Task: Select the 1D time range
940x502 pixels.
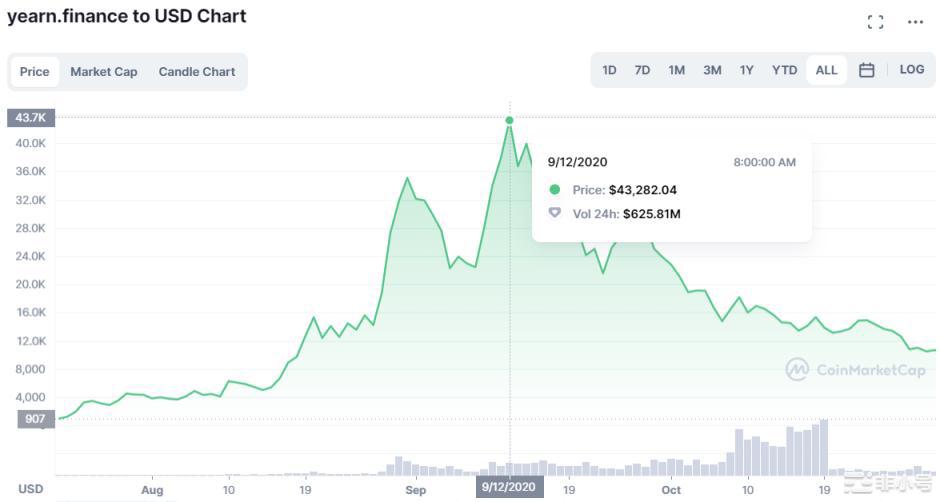Action: [609, 70]
